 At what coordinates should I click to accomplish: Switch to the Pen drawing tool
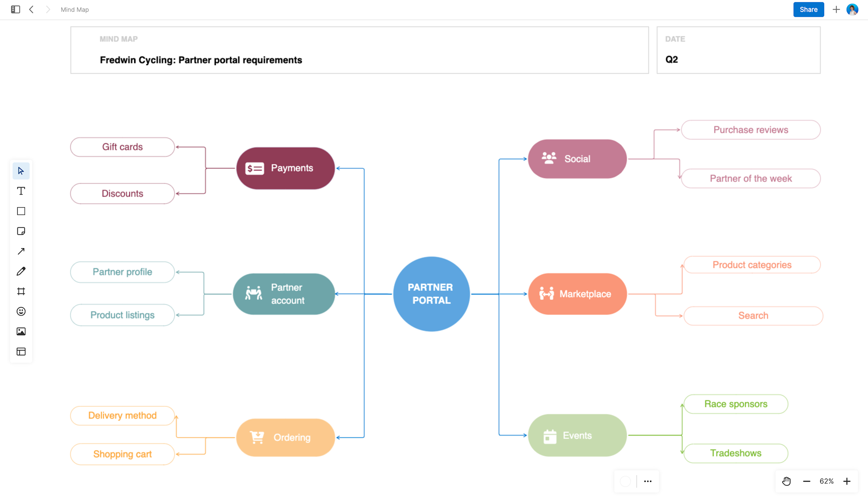coord(20,271)
